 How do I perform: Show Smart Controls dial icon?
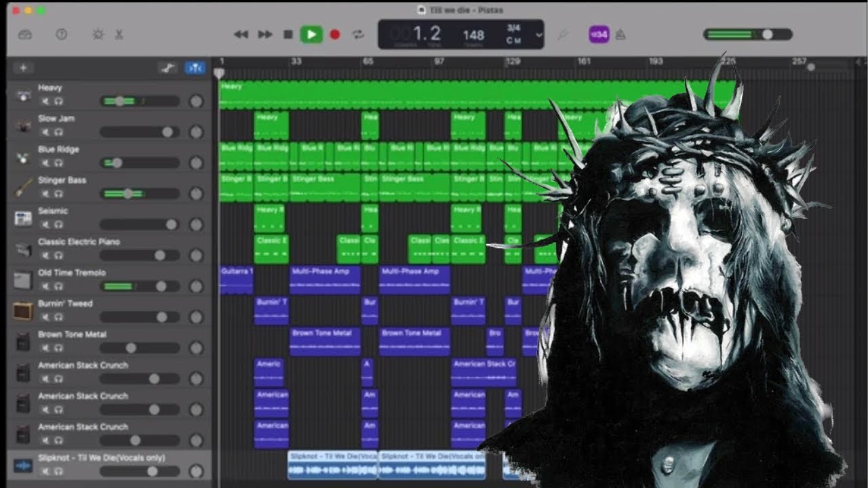(x=98, y=35)
